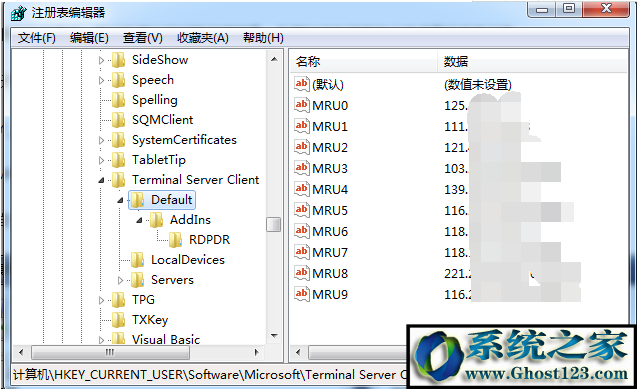
Task: Click the status bar registry path
Action: click(x=210, y=374)
